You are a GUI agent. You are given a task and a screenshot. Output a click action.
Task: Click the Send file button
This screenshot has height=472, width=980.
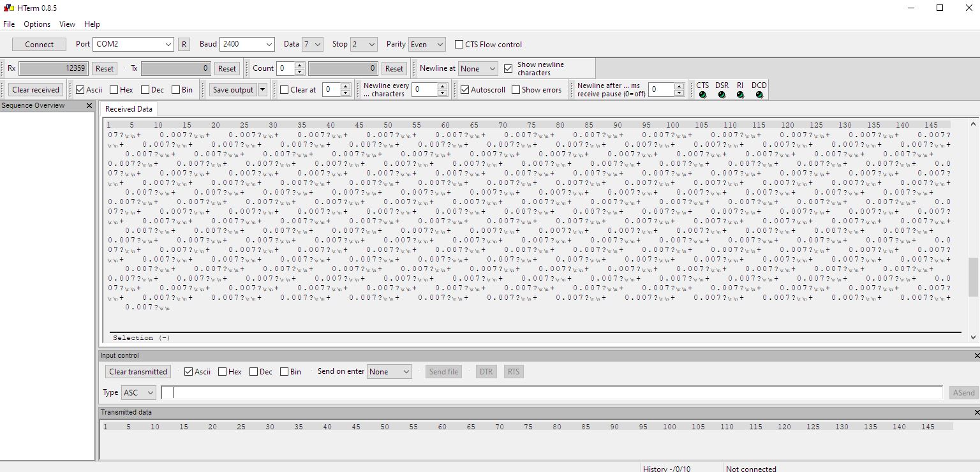443,372
